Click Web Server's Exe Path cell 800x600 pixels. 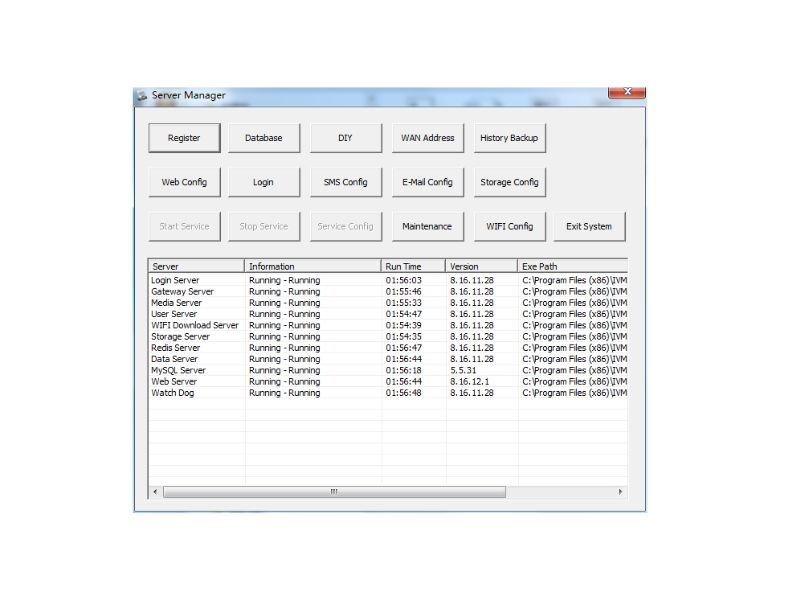[x=574, y=381]
